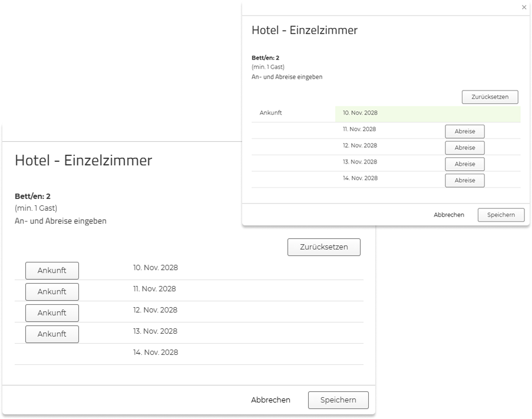Click Ankunft button for 10. Nov. 2028
Image resolution: width=532 pixels, height=419 pixels.
coord(52,271)
